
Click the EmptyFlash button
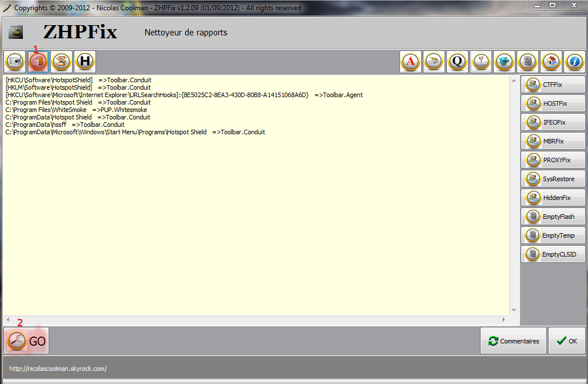553,217
